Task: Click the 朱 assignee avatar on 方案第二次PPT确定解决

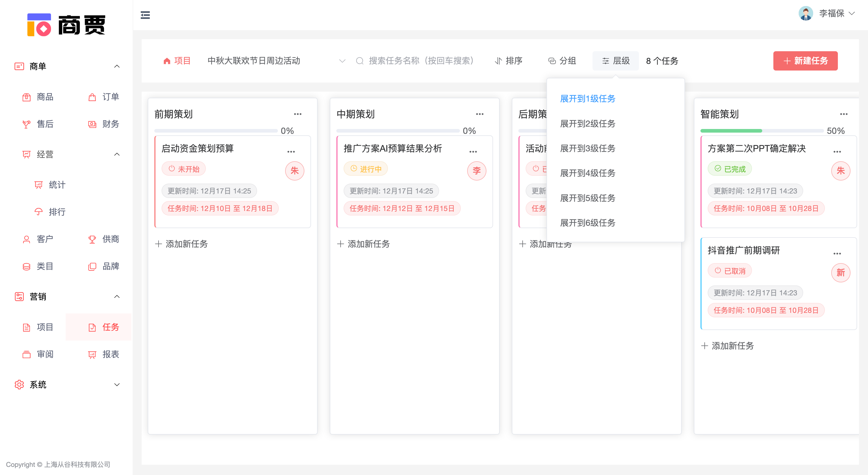Action: click(840, 171)
